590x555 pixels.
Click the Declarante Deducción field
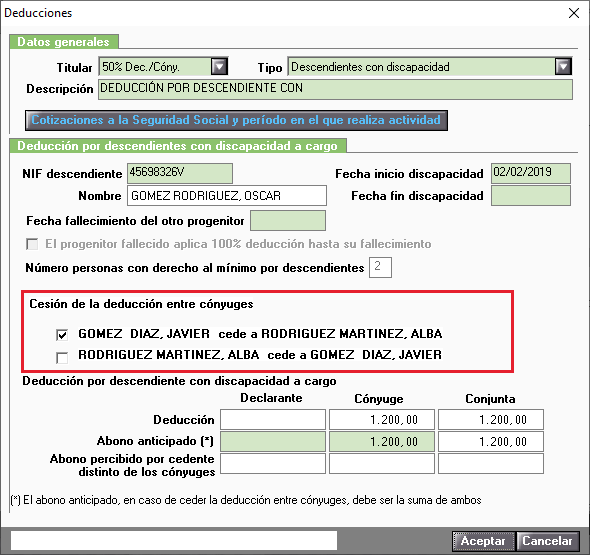click(273, 420)
